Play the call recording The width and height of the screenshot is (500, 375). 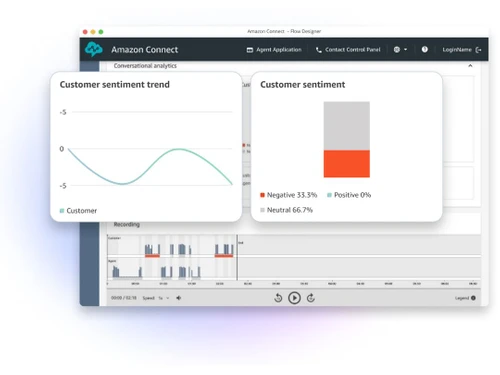coord(294,298)
